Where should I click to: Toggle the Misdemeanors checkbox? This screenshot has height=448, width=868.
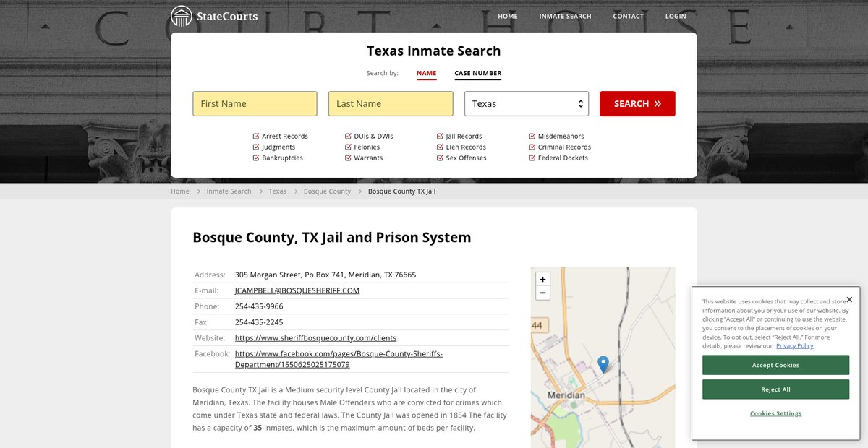532,136
